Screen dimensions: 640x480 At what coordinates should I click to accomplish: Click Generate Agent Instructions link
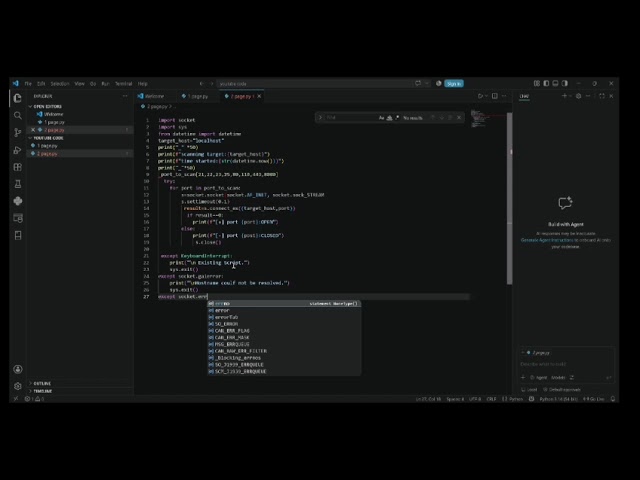pos(547,240)
